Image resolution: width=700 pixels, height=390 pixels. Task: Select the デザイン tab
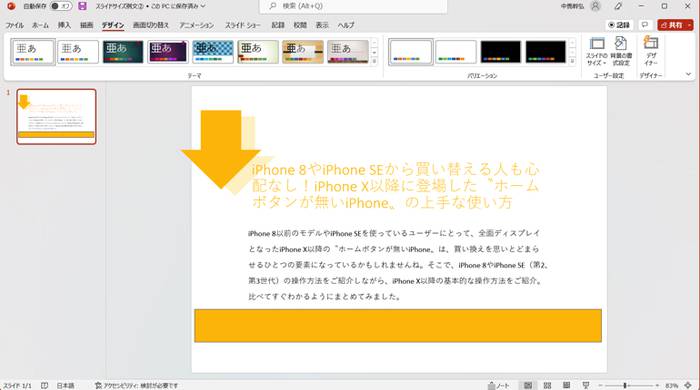112,25
